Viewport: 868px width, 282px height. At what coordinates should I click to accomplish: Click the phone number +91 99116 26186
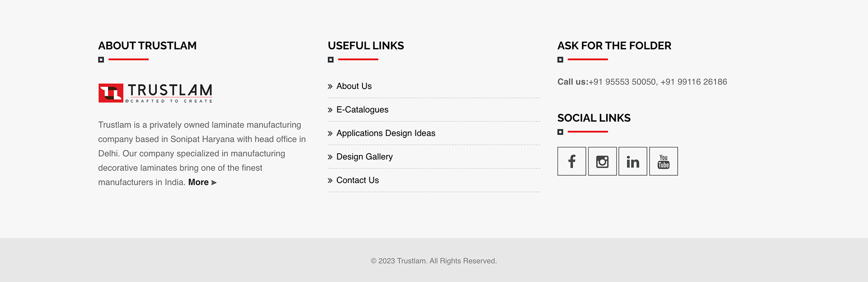coord(693,82)
